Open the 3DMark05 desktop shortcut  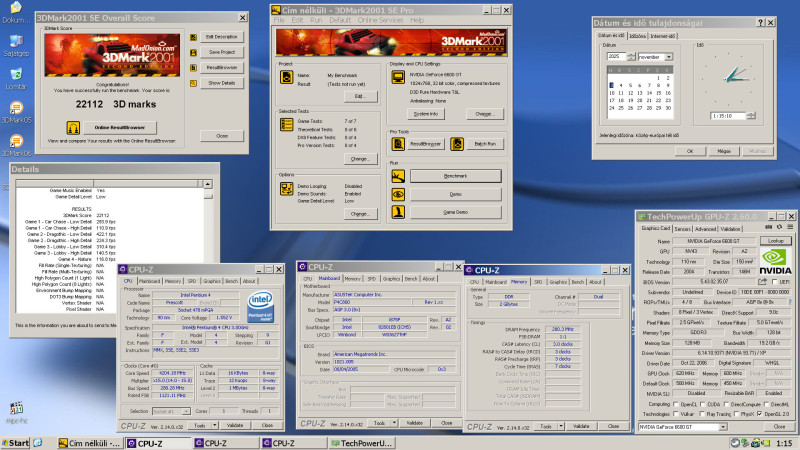16,108
